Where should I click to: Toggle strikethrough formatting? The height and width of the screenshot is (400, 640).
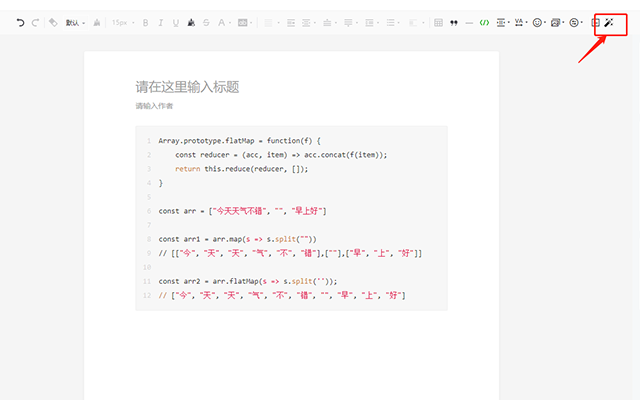(206, 23)
